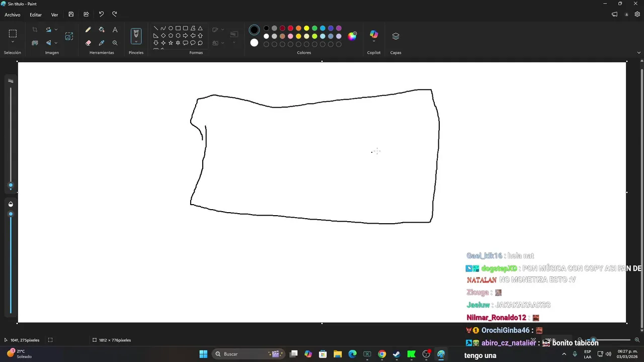The image size is (644, 362).
Task: Open Microsoft Edge from the taskbar
Action: pos(352,354)
